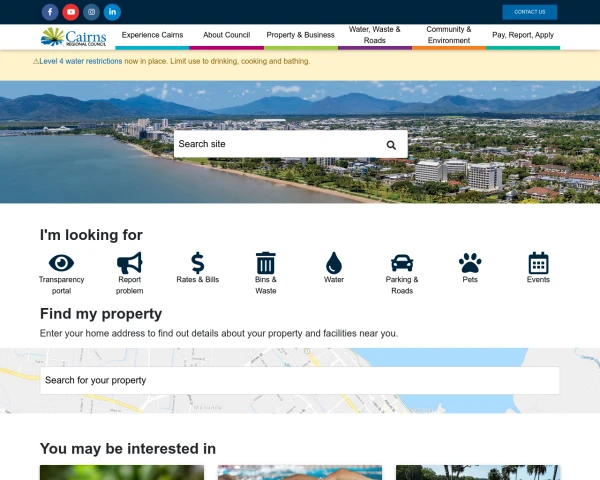Open the Water droplet icon

pyautogui.click(x=334, y=263)
